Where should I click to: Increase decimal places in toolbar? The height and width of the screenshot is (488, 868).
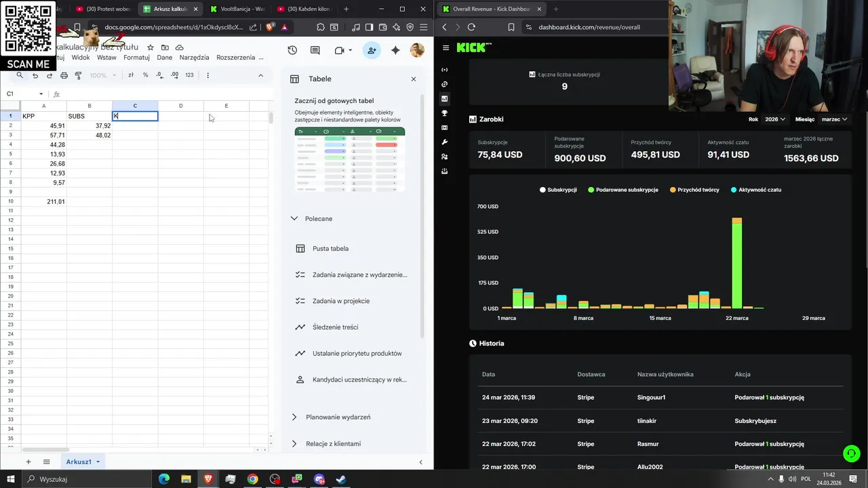[174, 75]
